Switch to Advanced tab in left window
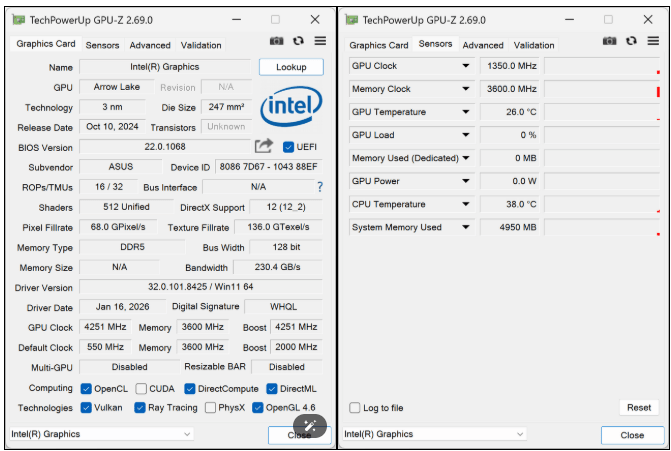The height and width of the screenshot is (451, 671). pyautogui.click(x=150, y=45)
